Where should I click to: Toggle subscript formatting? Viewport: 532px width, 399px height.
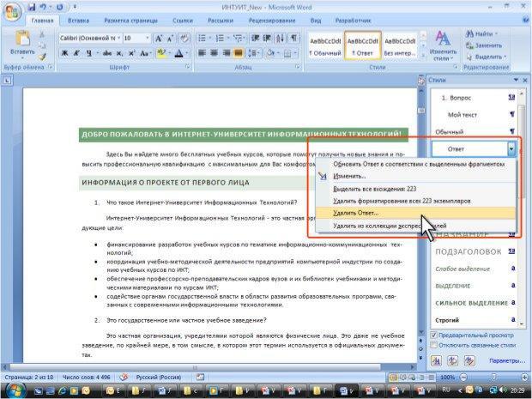pos(119,53)
